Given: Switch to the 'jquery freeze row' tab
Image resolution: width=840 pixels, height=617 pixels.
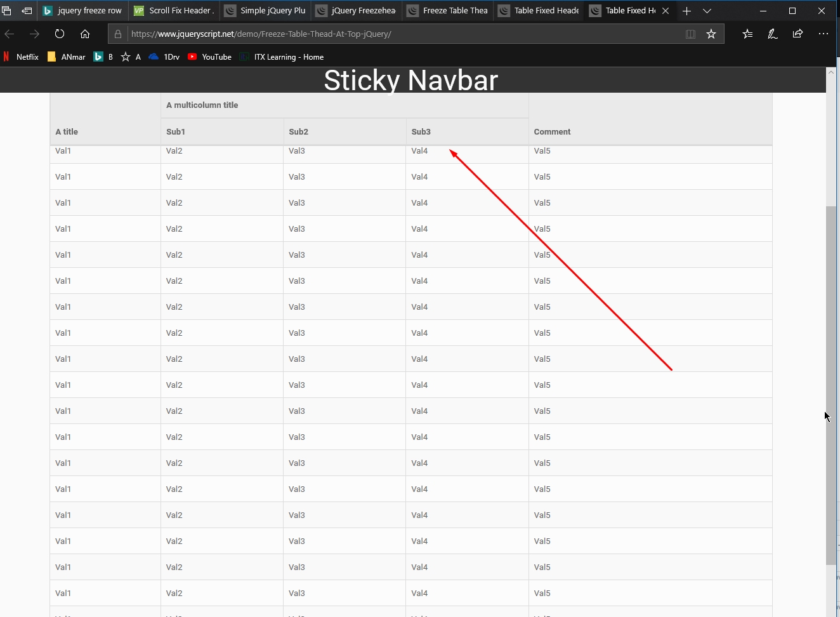Looking at the screenshot, I should [83, 11].
